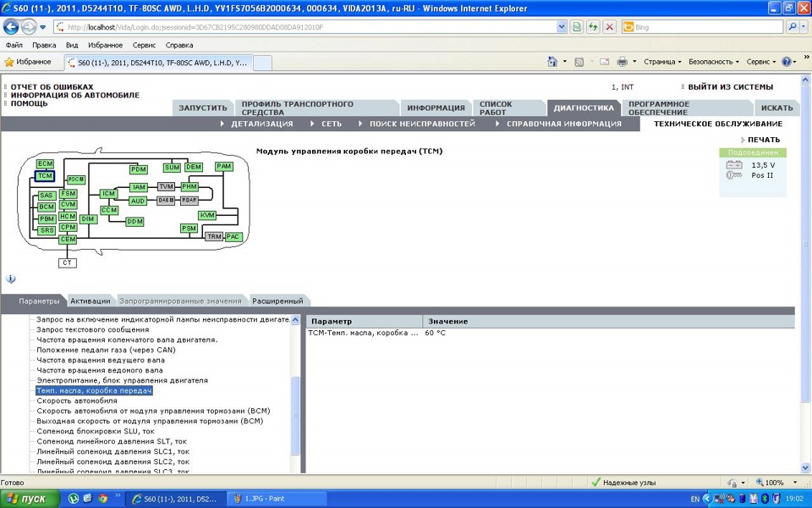
Task: Expand the Страница dropdown menu
Action: coord(662,62)
